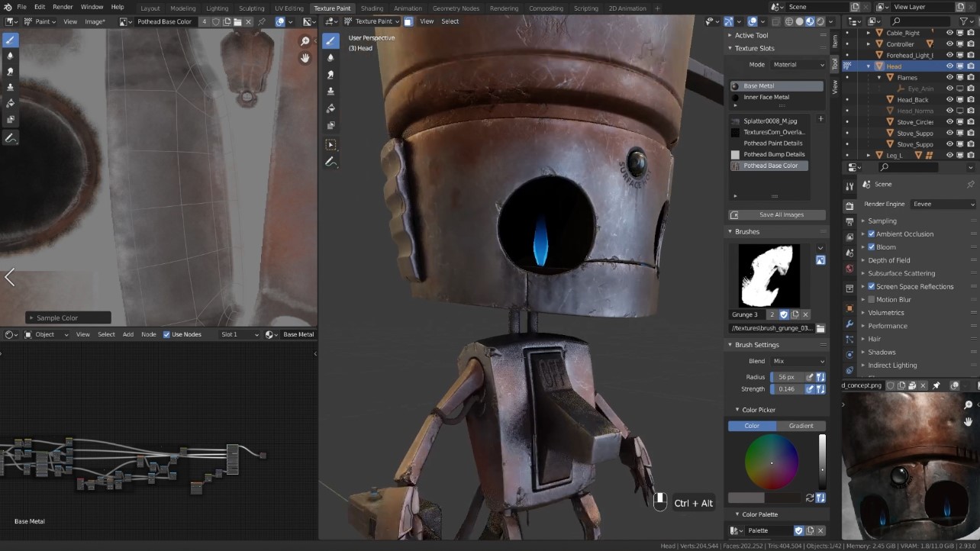Enable the Motion Blur checkbox
Screen dimensions: 980x551
coord(871,299)
